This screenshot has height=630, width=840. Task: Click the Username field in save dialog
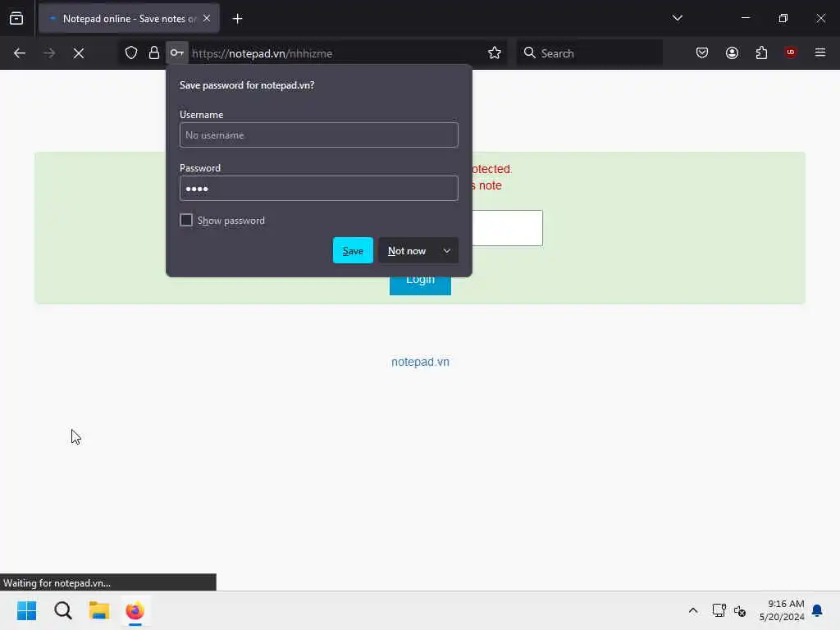(319, 135)
